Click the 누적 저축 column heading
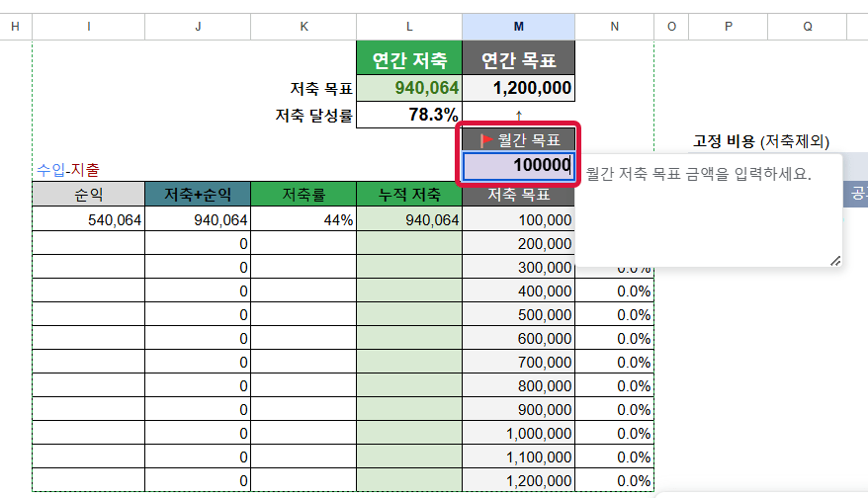868x498 pixels. 409,195
